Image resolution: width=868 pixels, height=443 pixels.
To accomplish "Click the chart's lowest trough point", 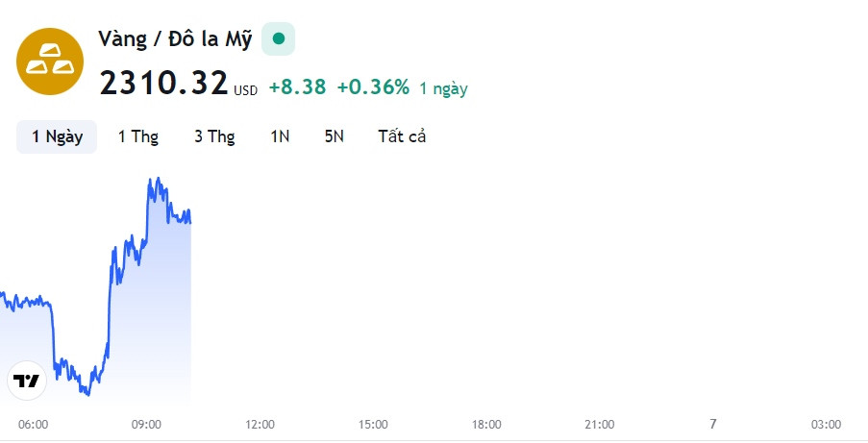I will (x=87, y=395).
